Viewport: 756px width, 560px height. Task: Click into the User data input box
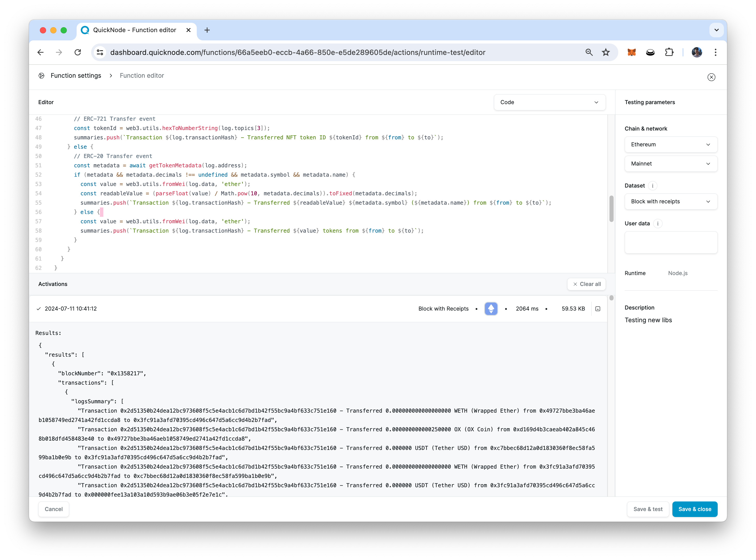point(671,242)
